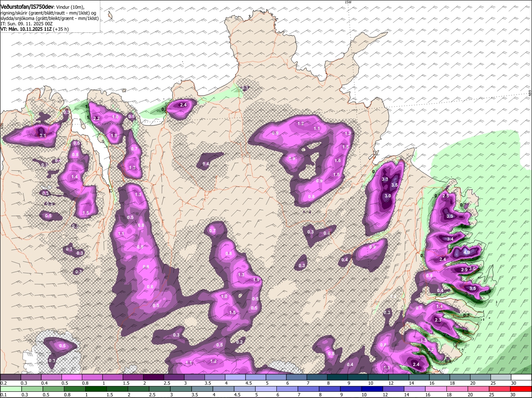Select the darkest purple 2–2.5 swatch in the top row
The width and height of the screenshot is (532, 398).
[153, 377]
